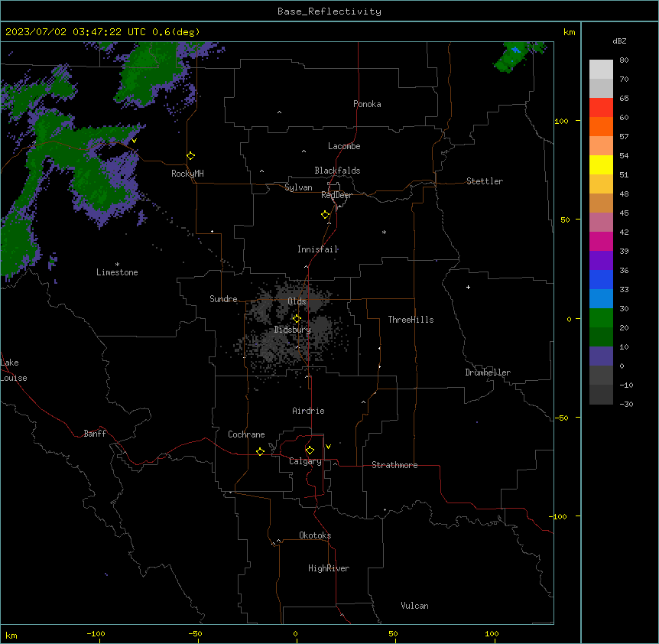Click the yellow diamond between Olds and Didsbury
This screenshot has width=659, height=644.
click(x=297, y=319)
